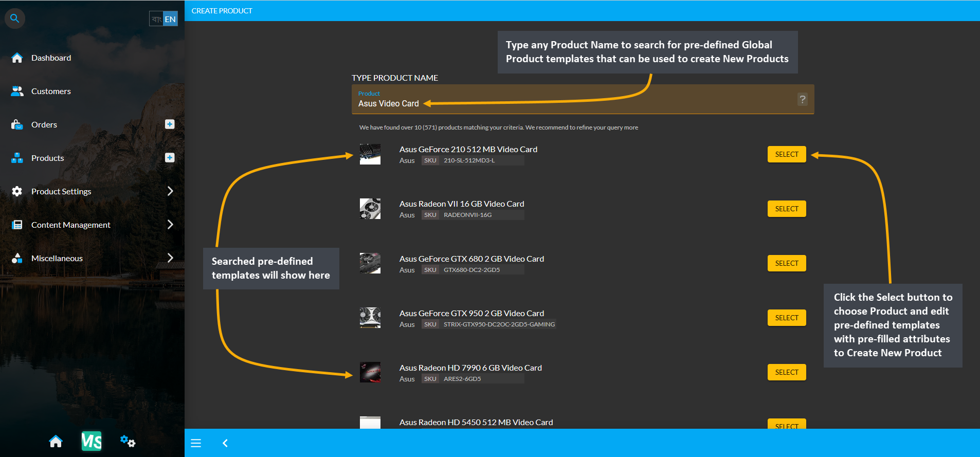The width and height of the screenshot is (980, 457).
Task: Switch language to EN
Action: coord(170,19)
